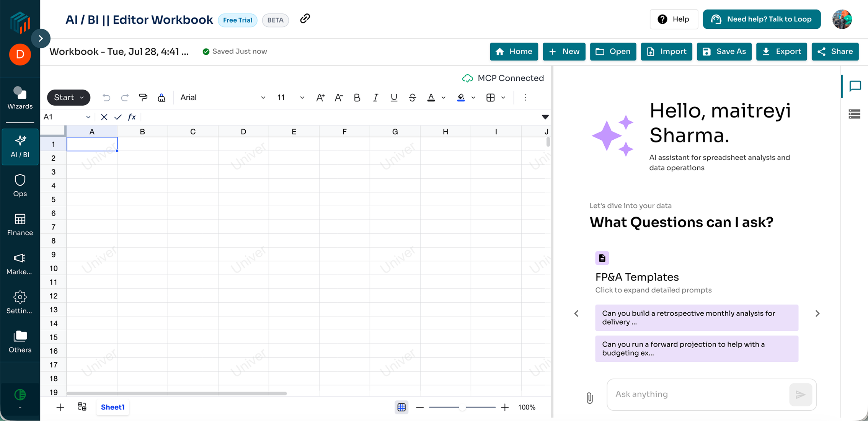
Task: Send the chat message
Action: tap(801, 395)
